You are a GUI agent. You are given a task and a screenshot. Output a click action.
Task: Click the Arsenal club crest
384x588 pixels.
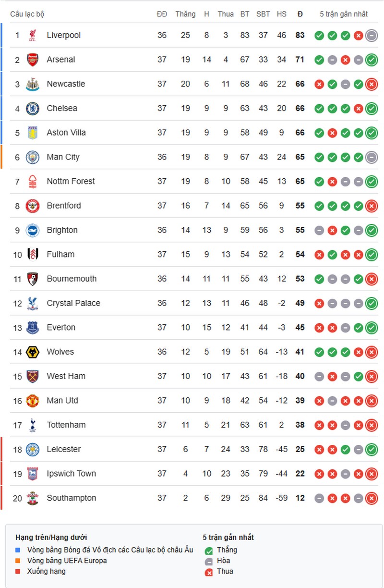point(33,60)
